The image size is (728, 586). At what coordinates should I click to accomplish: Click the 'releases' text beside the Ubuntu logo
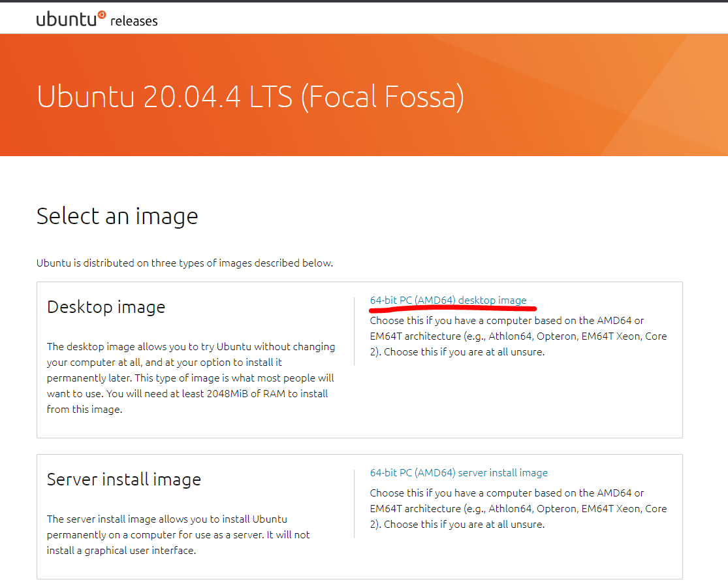click(x=134, y=21)
